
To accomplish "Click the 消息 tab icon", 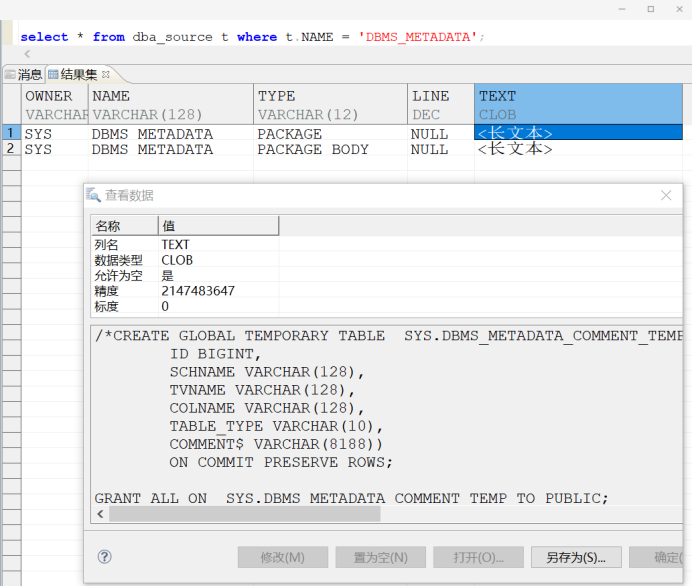I will point(10,74).
